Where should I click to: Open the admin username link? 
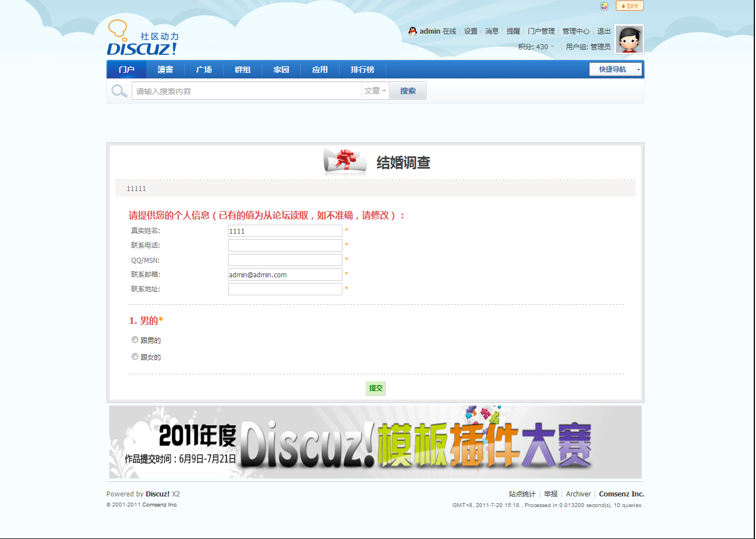point(430,31)
